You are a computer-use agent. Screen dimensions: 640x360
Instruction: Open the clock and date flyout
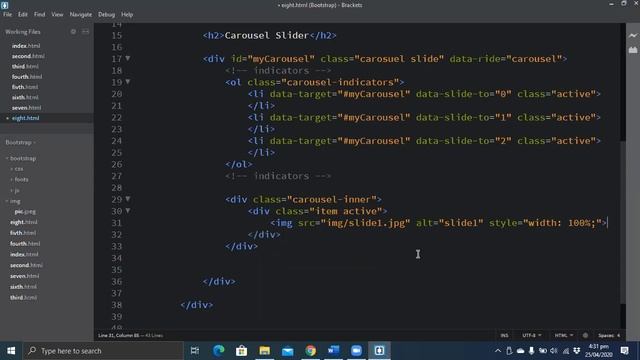599,351
